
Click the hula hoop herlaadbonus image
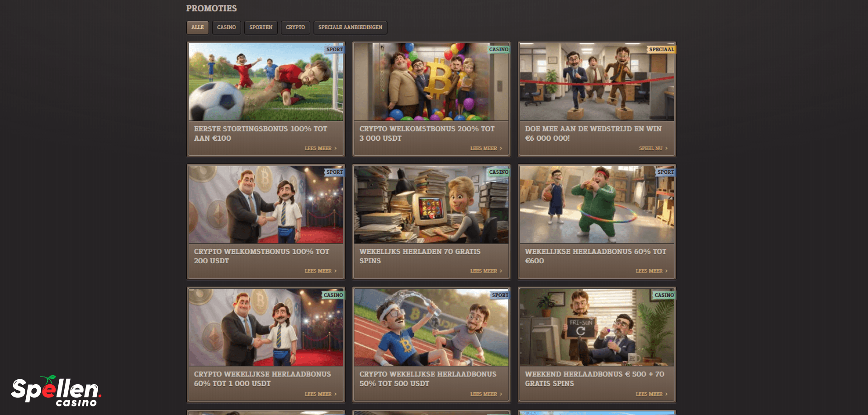(x=597, y=205)
